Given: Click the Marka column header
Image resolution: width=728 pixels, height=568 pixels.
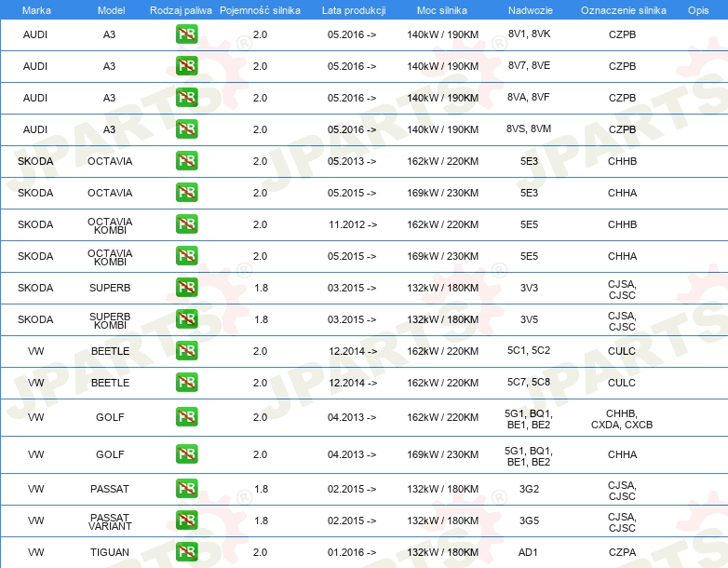Looking at the screenshot, I should pyautogui.click(x=36, y=10).
